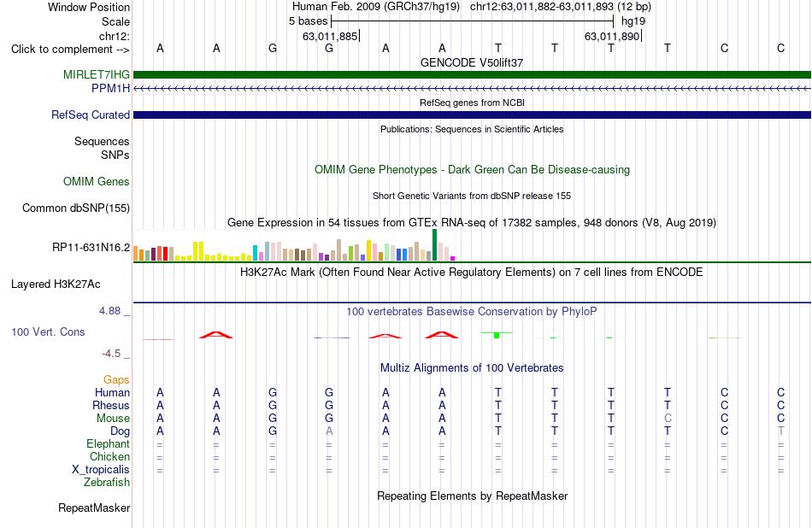
Task: Click position marker 63,011,885
Action: [x=331, y=36]
